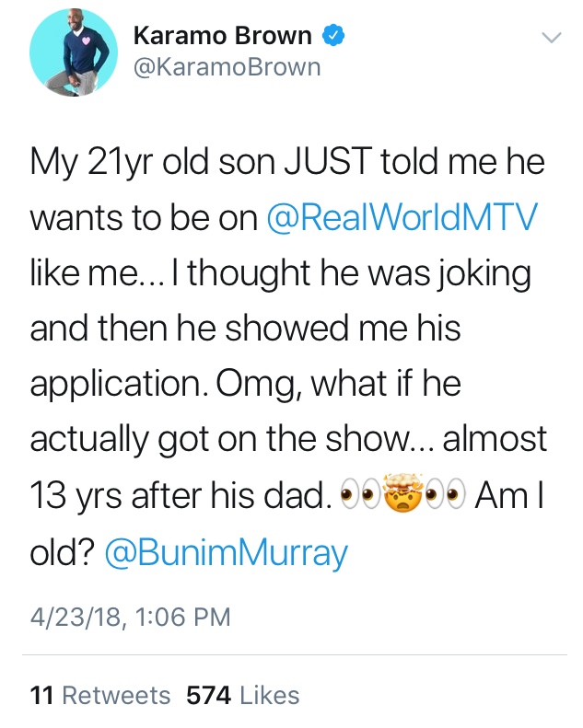The height and width of the screenshot is (728, 583).
Task: Click the like count number 574
Action: pos(209,696)
